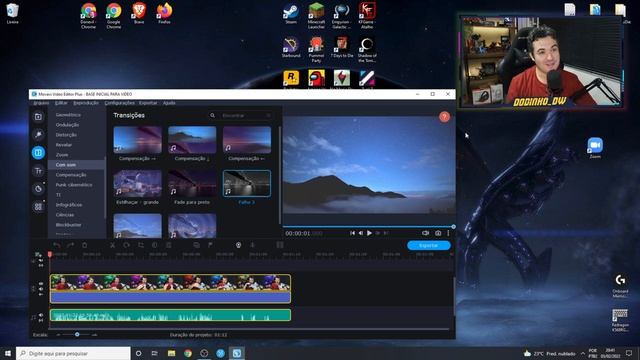Select the Punk cibernético category

pyautogui.click(x=74, y=185)
